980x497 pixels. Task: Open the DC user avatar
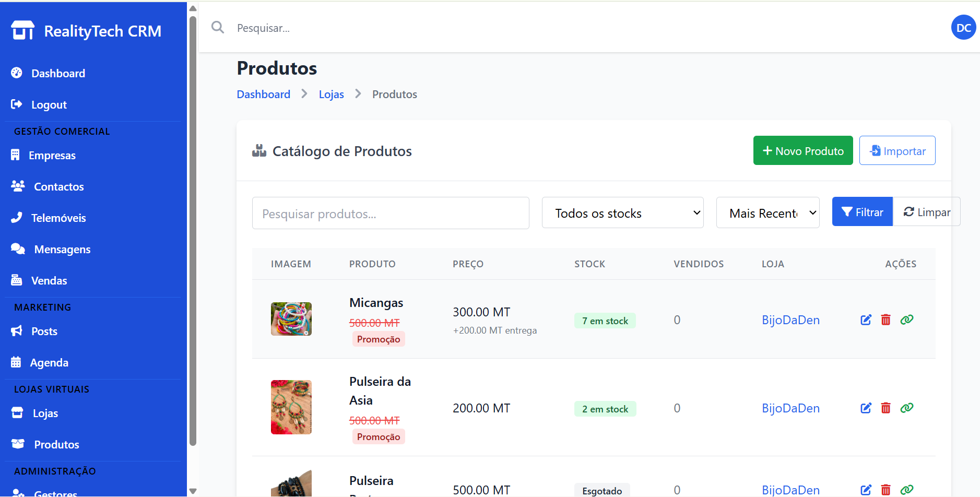[963, 28]
